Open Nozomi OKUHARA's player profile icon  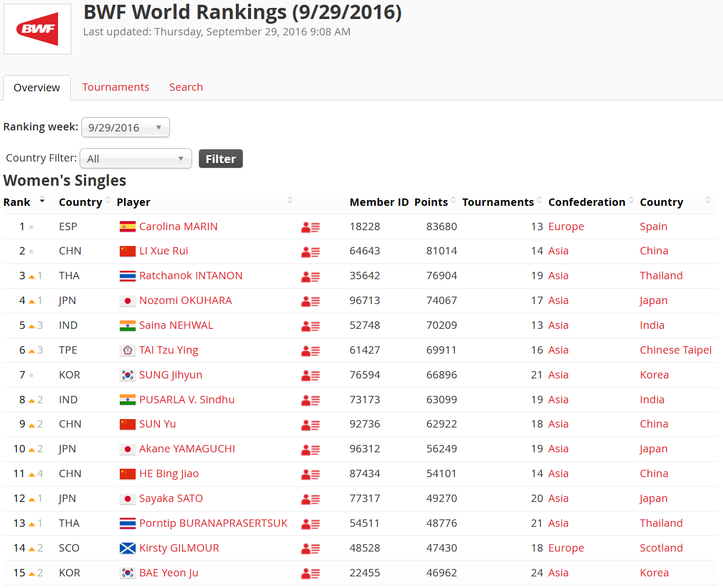pos(310,301)
